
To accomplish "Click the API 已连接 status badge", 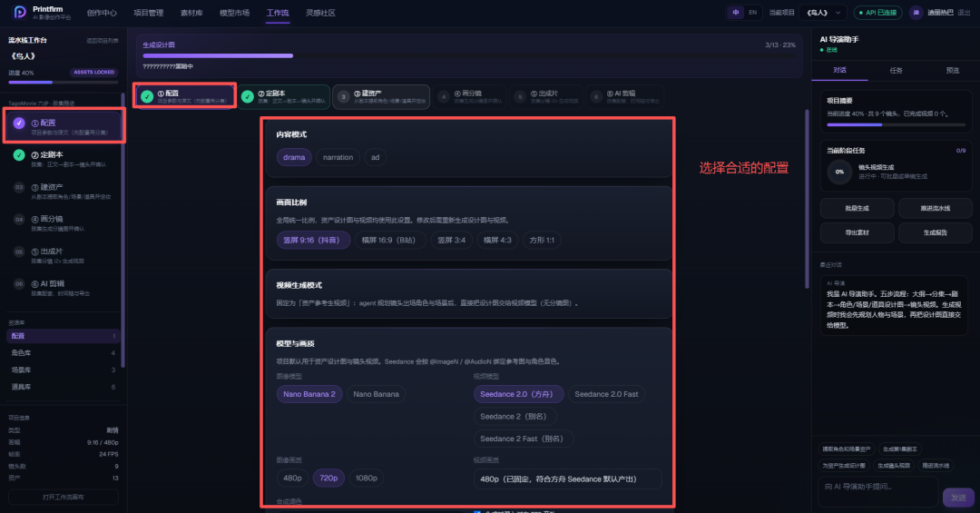I will (878, 13).
